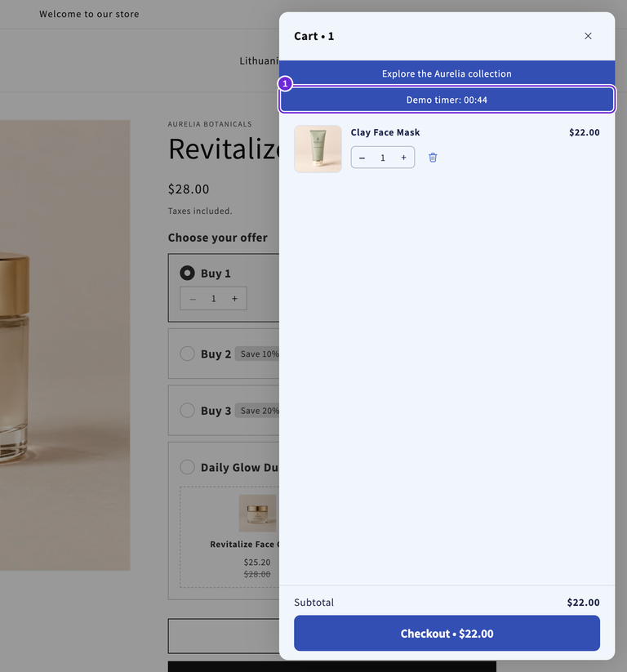Decrease Clay Face Mask quantity in cart
The width and height of the screenshot is (627, 672).
362,158
